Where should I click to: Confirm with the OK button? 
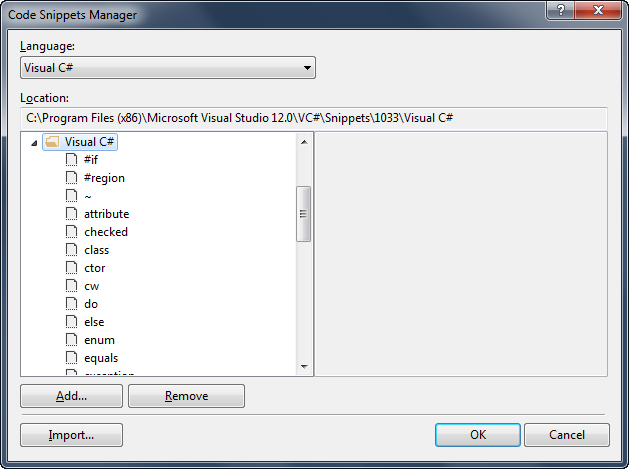click(x=478, y=435)
